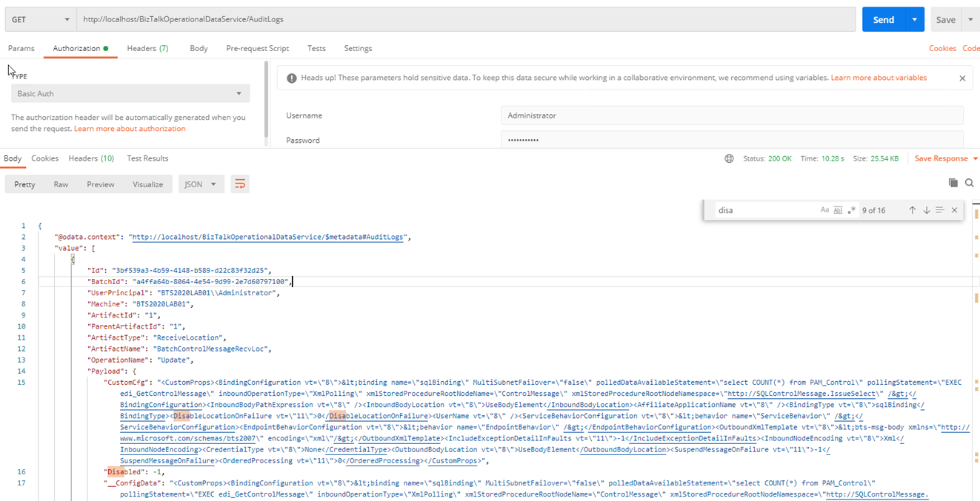980x501 pixels.
Task: Go to the previous search match
Action: coord(912,210)
